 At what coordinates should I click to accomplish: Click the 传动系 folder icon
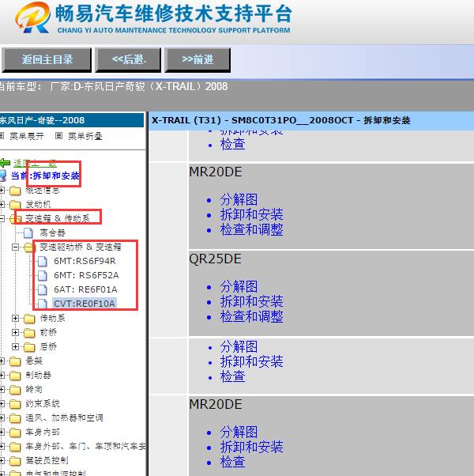coord(29,319)
